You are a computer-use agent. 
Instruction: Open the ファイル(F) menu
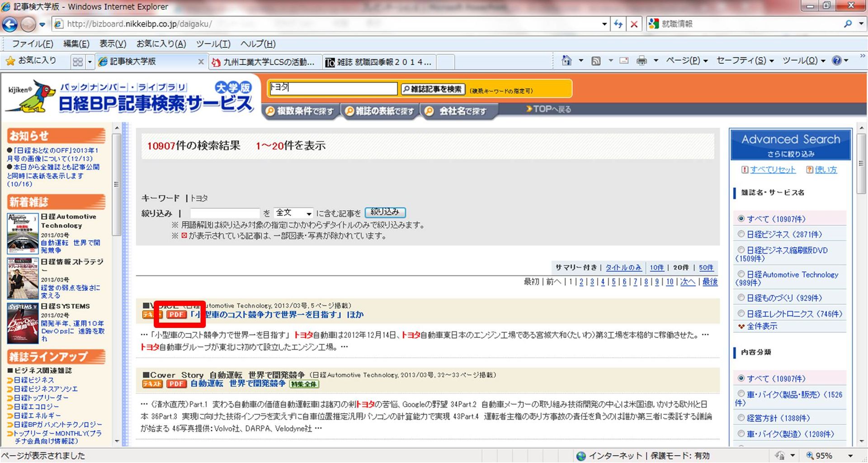click(33, 44)
